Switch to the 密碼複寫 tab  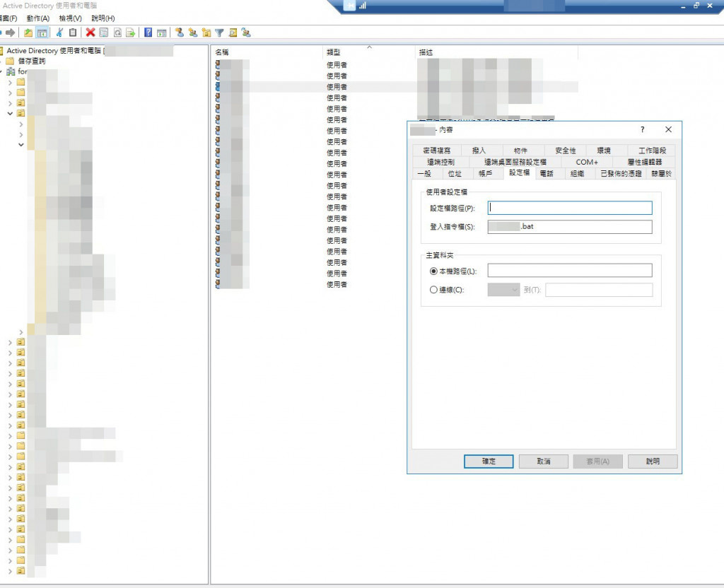437,151
